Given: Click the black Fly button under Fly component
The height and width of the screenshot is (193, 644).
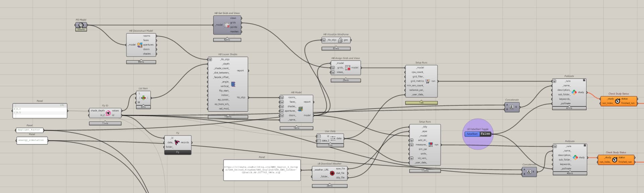Looking at the screenshot, I should [x=178, y=152].
